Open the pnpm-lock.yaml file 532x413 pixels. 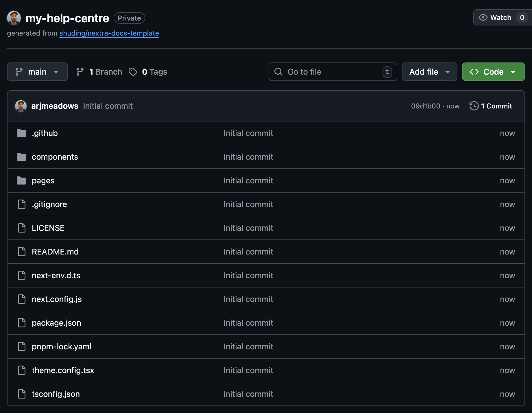62,346
